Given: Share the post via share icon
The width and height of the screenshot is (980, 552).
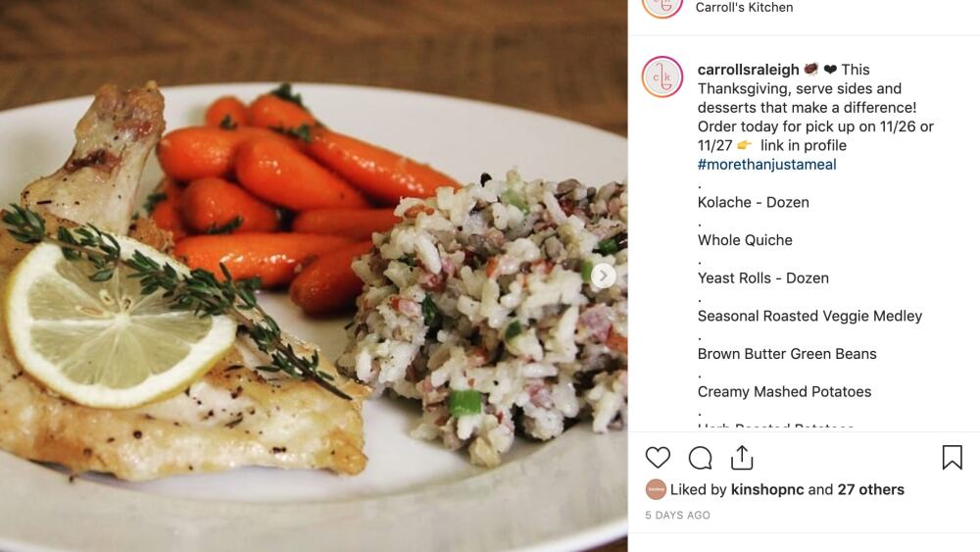Looking at the screenshot, I should [x=742, y=458].
